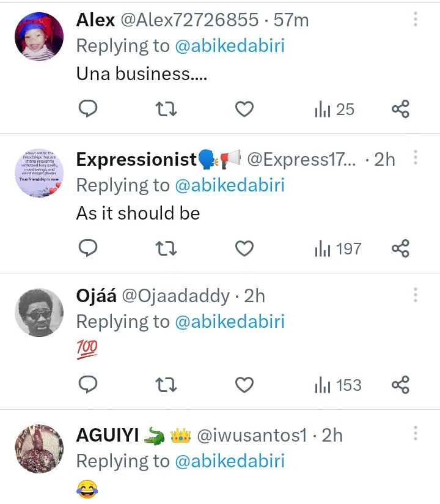Screen dimensions: 440x504
Task: Open @abikedabiri link in Ojáá's reply
Action: [230, 322]
